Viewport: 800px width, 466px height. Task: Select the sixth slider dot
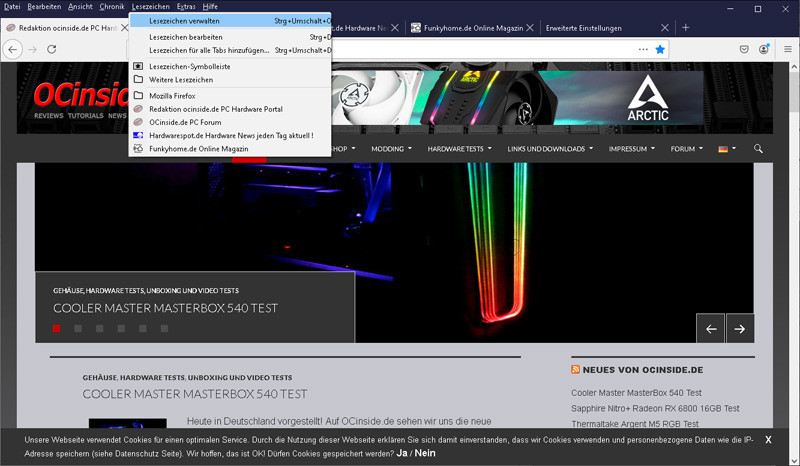(164, 328)
